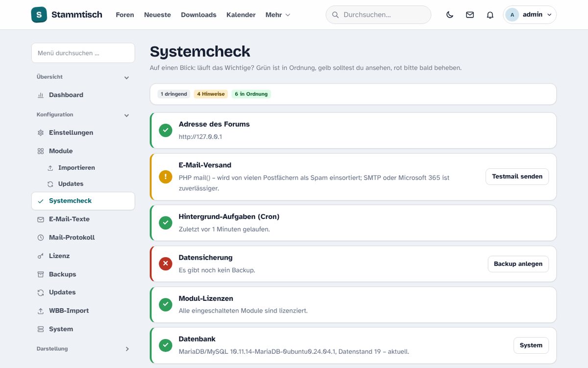Open Kalender in top navigation
Image resolution: width=588 pixels, height=368 pixels.
[241, 15]
